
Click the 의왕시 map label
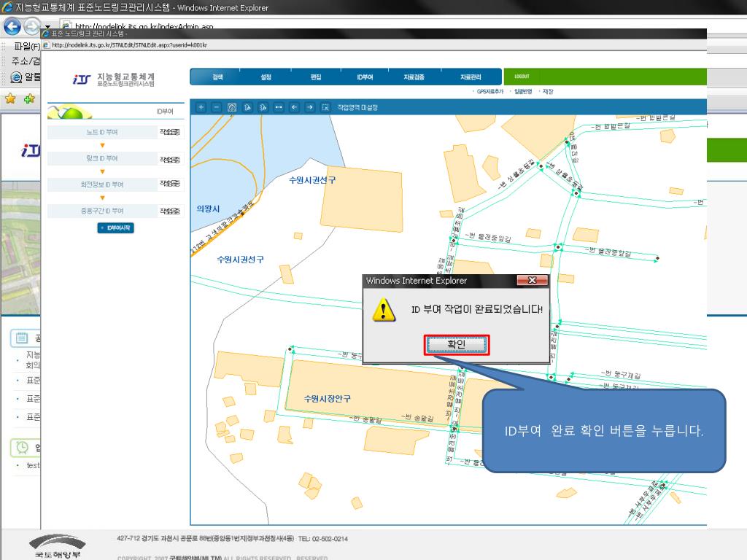pyautogui.click(x=208, y=209)
